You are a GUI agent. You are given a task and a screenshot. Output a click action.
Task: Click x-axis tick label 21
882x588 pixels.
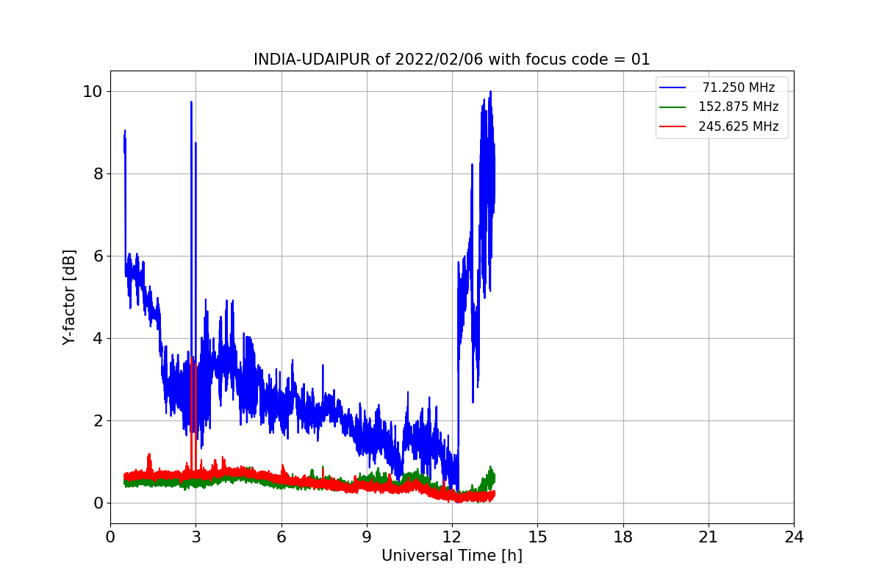[709, 537]
